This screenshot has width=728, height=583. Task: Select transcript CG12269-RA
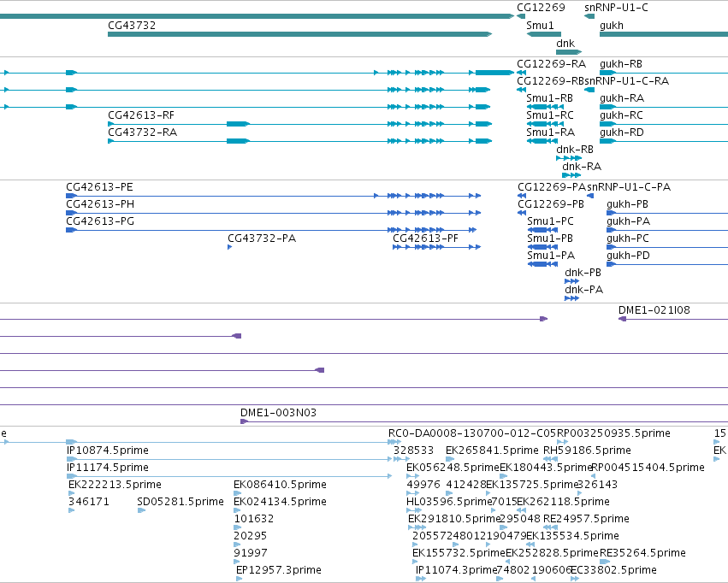coord(521,73)
